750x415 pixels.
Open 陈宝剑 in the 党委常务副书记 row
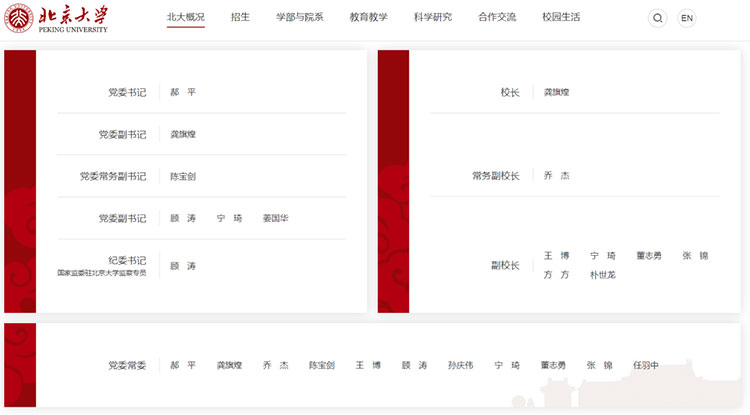183,176
